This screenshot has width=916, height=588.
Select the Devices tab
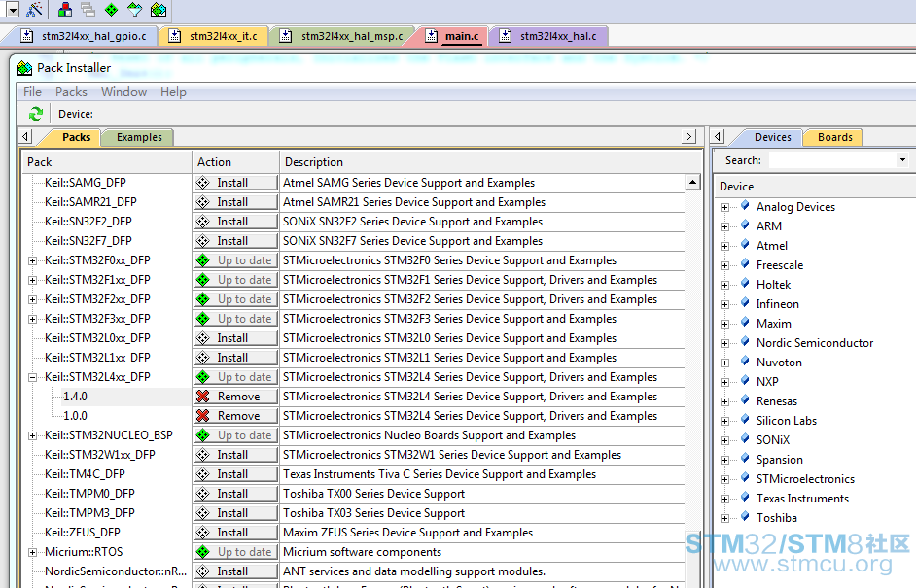click(772, 137)
